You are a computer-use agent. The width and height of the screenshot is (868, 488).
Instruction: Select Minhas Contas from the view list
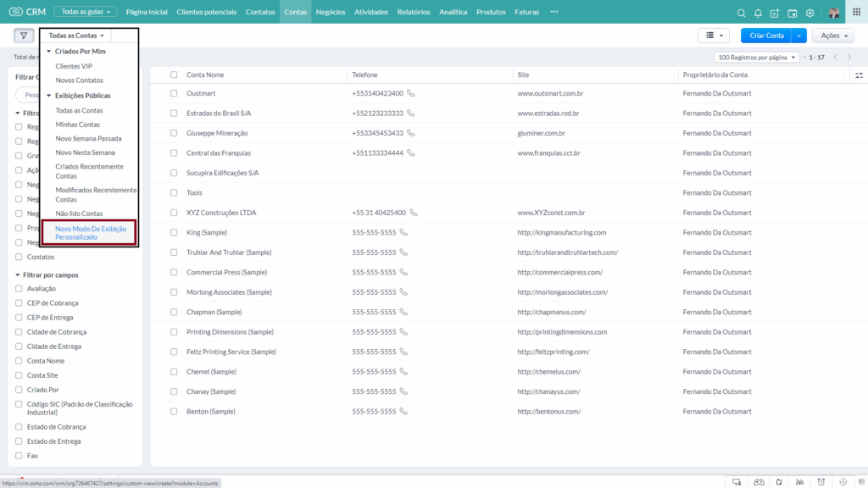[77, 125]
